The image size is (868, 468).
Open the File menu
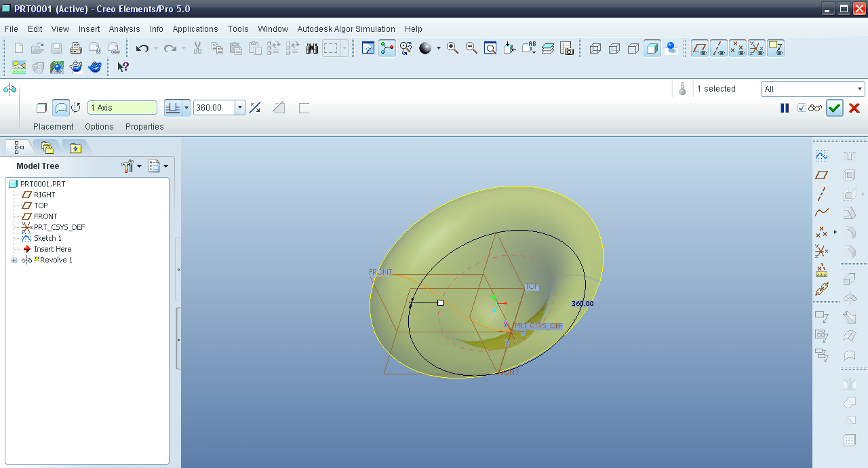[12, 29]
